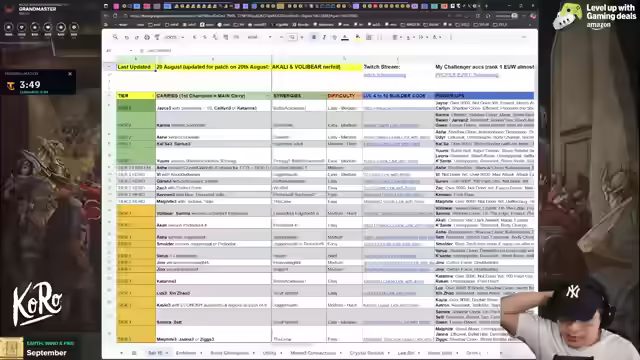
Task: Select the AKALI & VOLIBEAR nerfed cell
Action: tap(317, 67)
